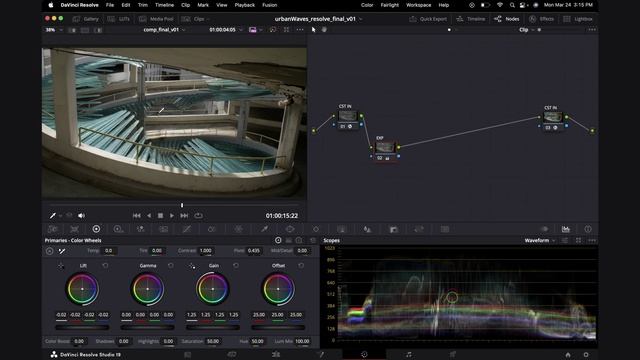Open the Color Match palette

click(74, 229)
